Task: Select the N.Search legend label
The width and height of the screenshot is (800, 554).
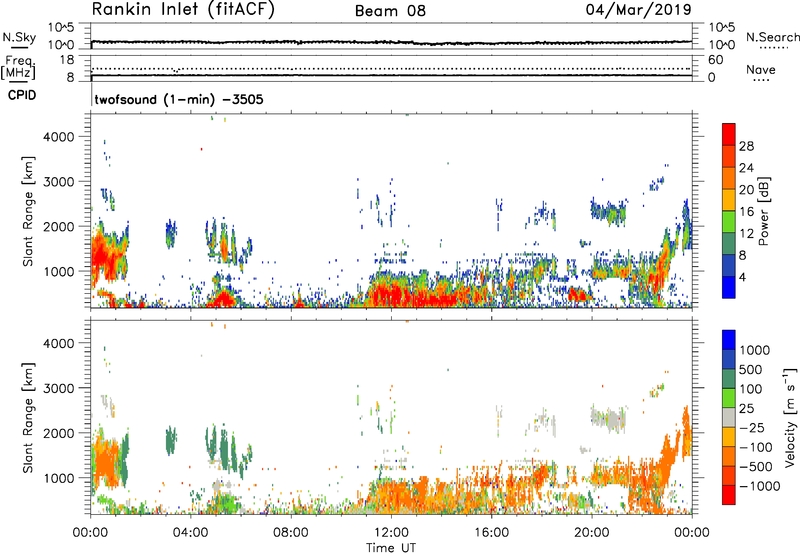Action: tap(772, 37)
